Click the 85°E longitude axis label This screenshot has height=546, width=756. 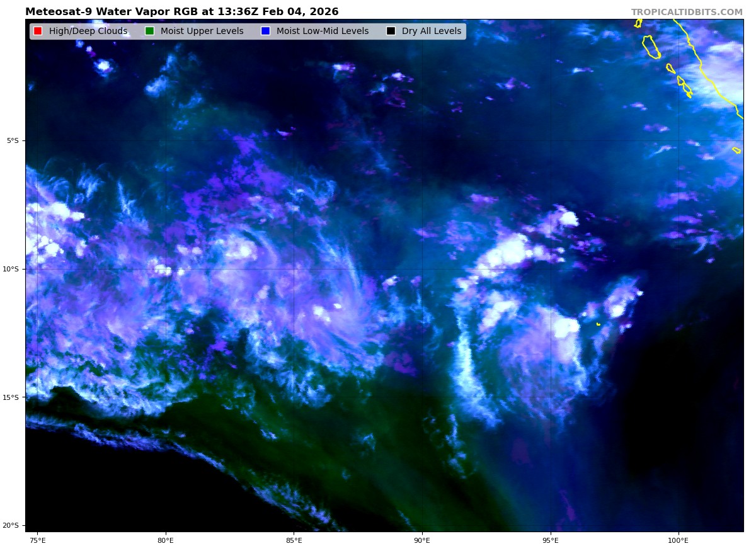point(294,540)
